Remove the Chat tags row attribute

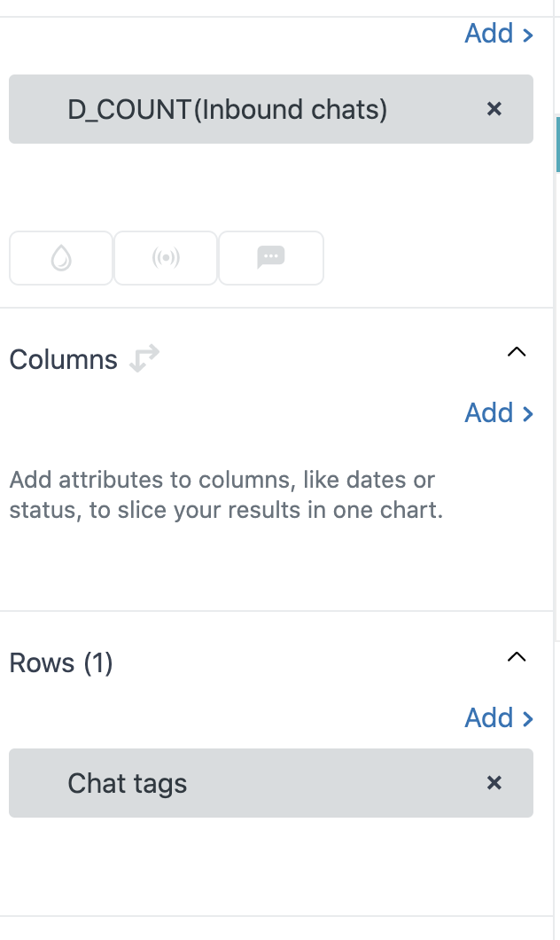click(x=494, y=783)
